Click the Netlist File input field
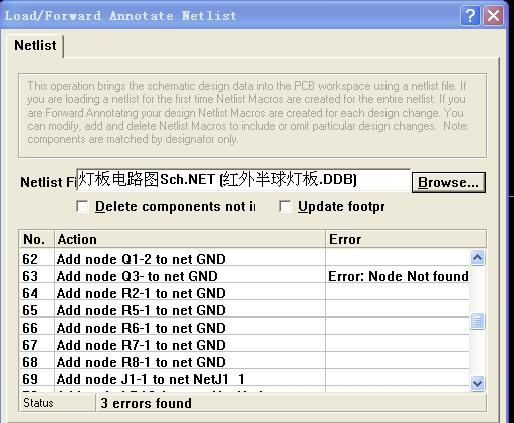Screen dimensions: 514x423 pos(243,180)
